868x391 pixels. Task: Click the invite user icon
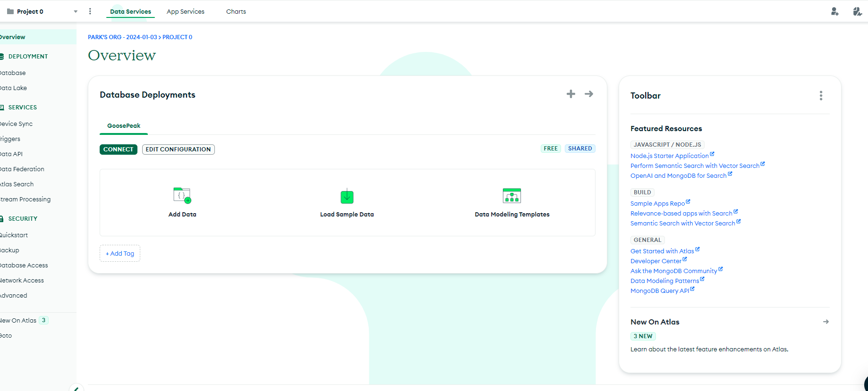pos(834,11)
